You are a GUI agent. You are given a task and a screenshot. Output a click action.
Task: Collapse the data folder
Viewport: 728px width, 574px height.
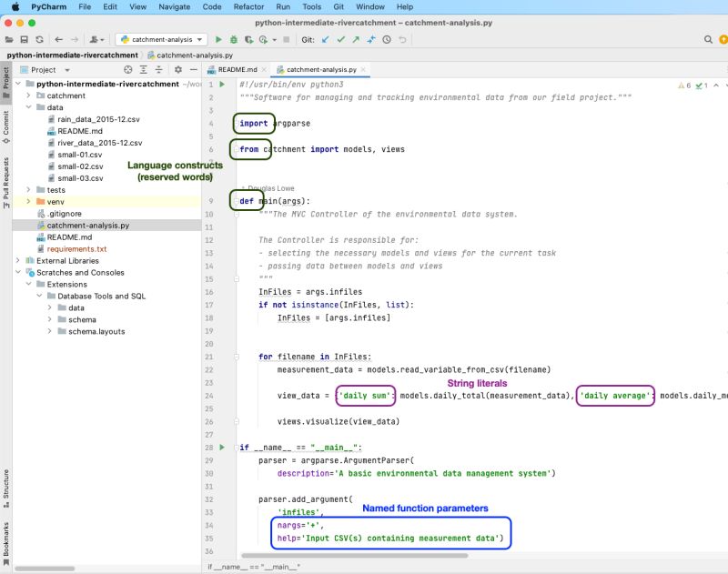[x=30, y=106]
